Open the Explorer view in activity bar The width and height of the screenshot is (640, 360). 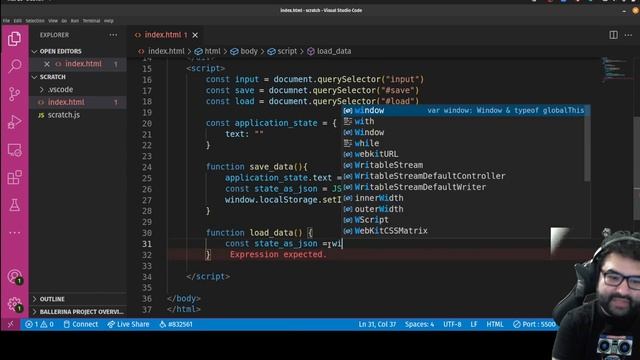(15, 39)
